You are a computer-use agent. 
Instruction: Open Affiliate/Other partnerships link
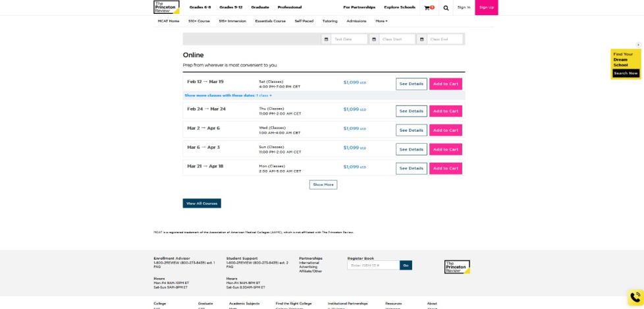coord(311,271)
